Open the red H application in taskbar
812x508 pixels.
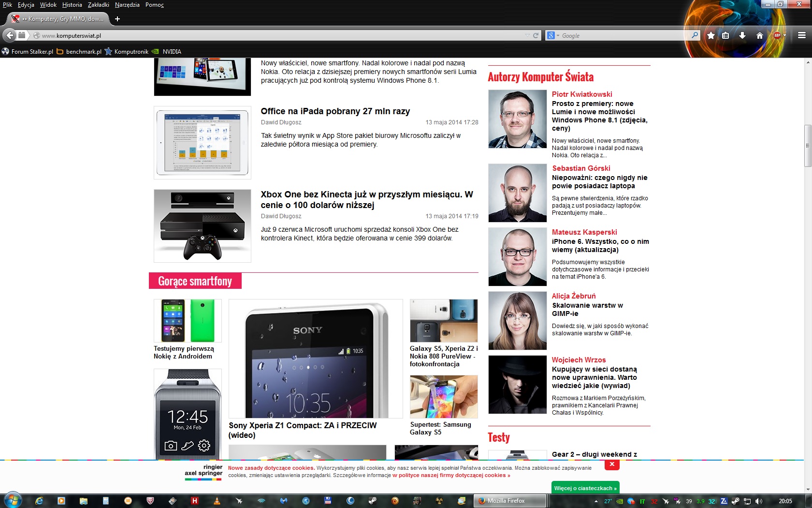[195, 501]
